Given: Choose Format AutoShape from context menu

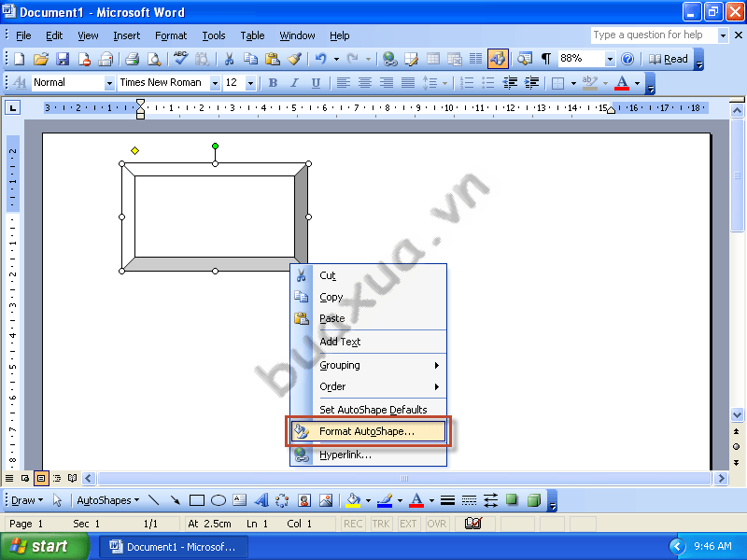Looking at the screenshot, I should tap(368, 431).
